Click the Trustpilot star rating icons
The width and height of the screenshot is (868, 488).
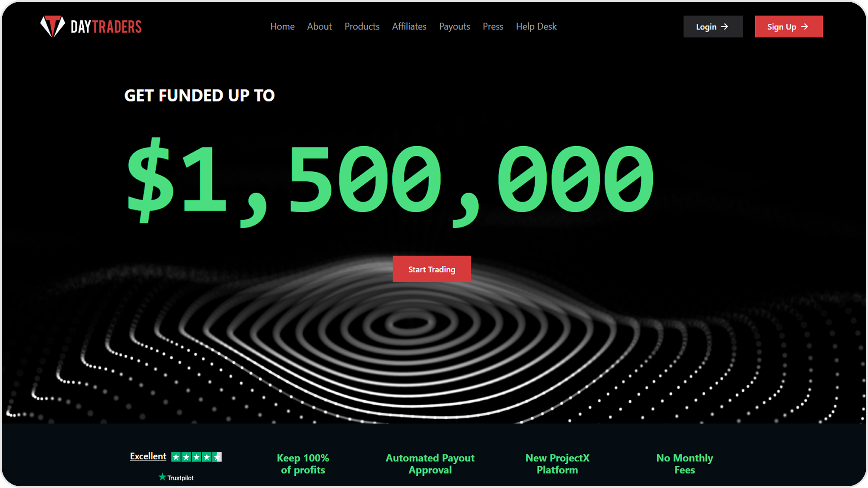tap(197, 457)
